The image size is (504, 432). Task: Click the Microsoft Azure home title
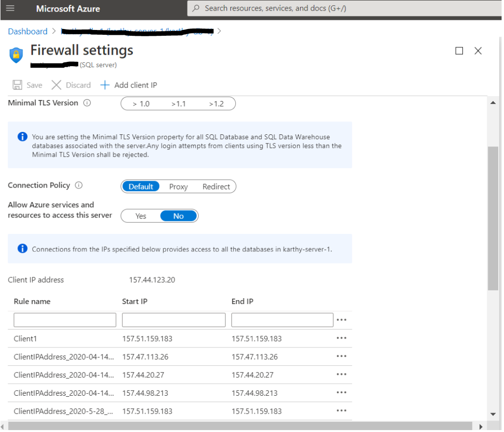68,9
